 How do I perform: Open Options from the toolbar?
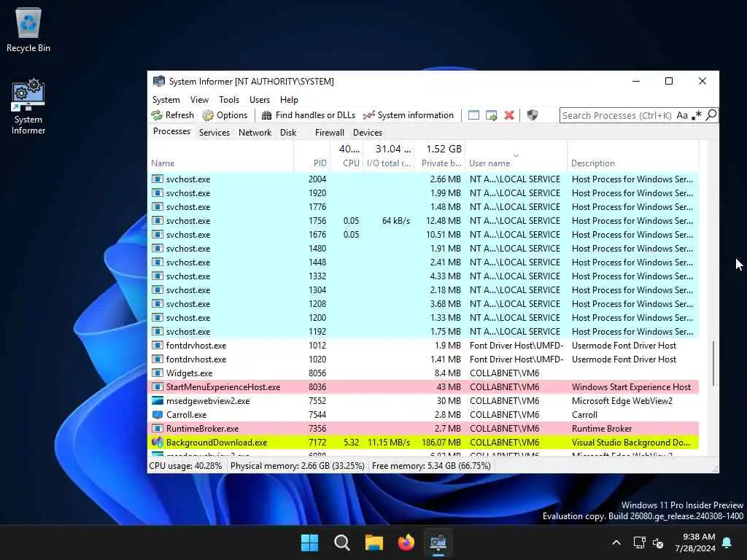225,115
